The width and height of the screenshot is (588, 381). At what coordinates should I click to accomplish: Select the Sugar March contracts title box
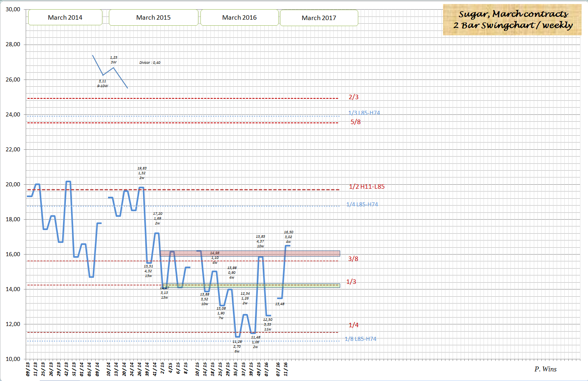pos(512,20)
